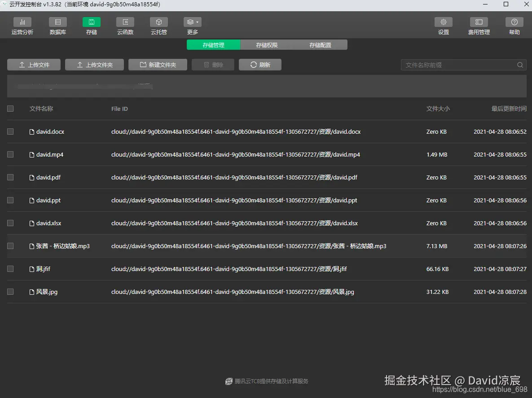532x398 pixels.
Task: Click the 存储 storage icon
Action: pyautogui.click(x=91, y=26)
